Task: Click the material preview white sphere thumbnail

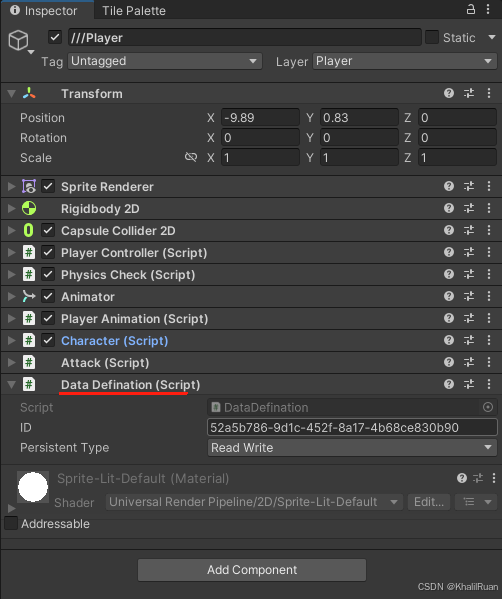Action: point(33,487)
